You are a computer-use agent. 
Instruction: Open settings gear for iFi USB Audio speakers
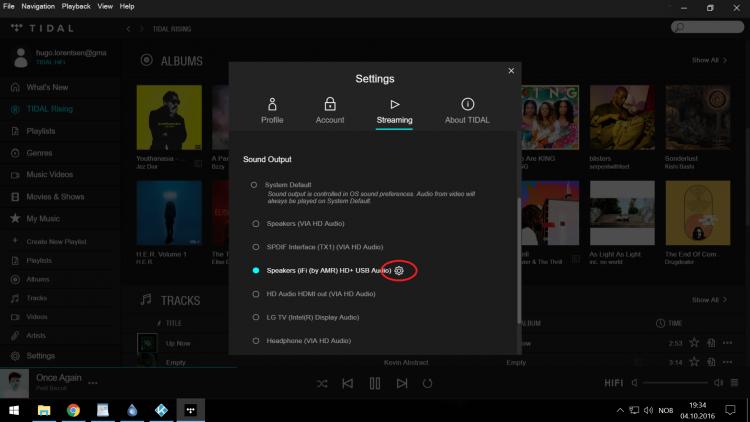point(399,271)
